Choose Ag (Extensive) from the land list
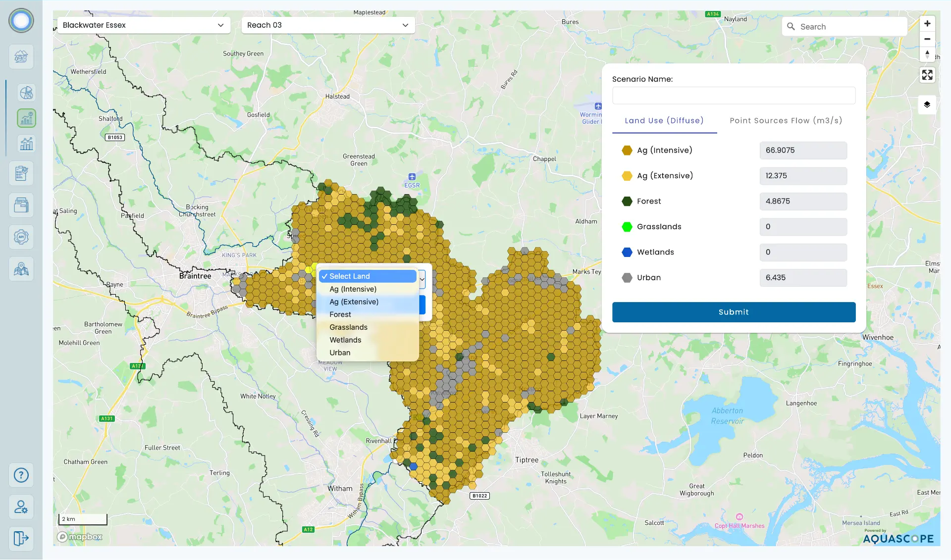This screenshot has height=560, width=951. [x=368, y=302]
